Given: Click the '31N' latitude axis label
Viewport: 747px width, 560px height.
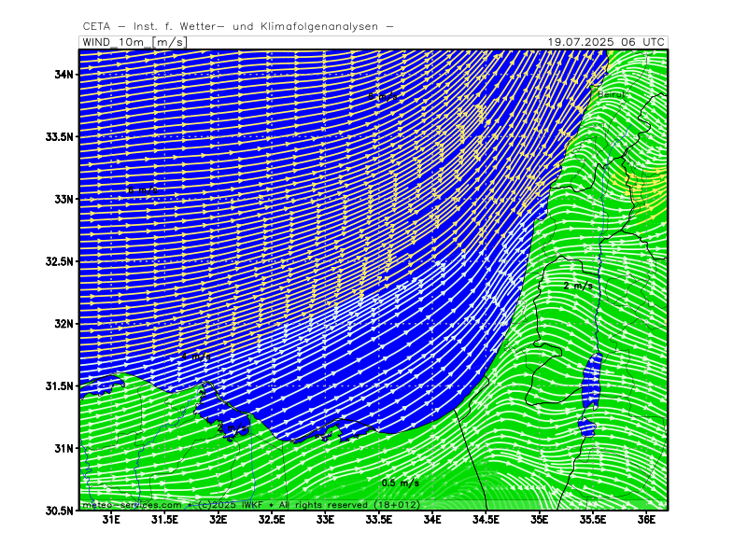Looking at the screenshot, I should tap(63, 448).
